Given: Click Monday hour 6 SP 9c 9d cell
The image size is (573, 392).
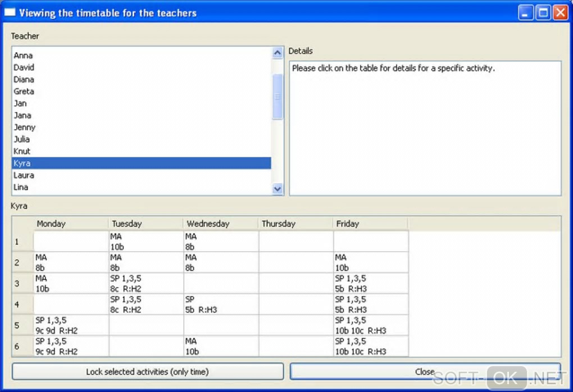Looking at the screenshot, I should coord(71,347).
